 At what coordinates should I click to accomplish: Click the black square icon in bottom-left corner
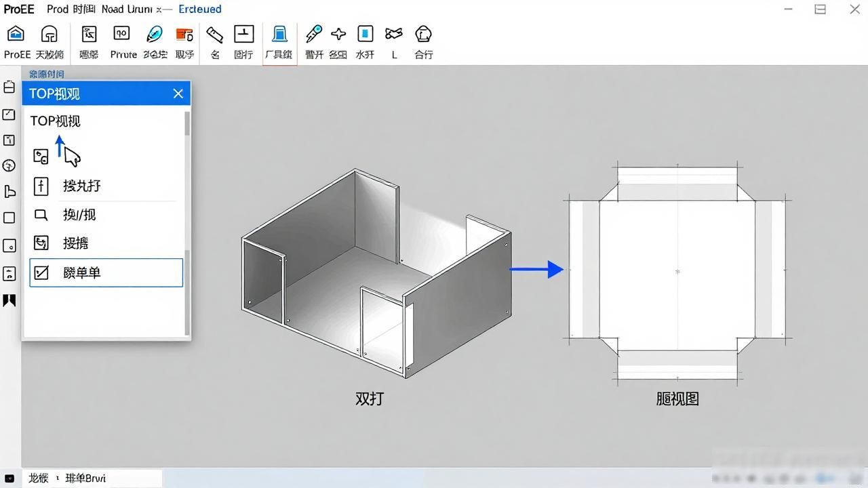click(9, 478)
